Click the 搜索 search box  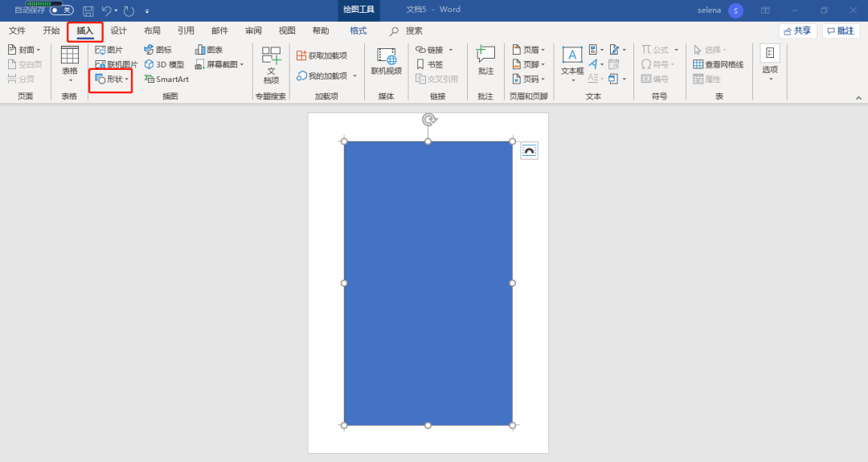click(x=413, y=31)
